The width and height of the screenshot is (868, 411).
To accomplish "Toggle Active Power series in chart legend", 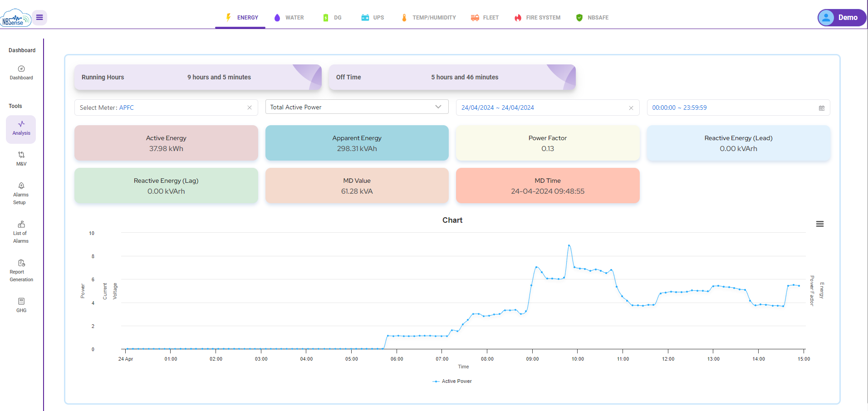I will 452,381.
